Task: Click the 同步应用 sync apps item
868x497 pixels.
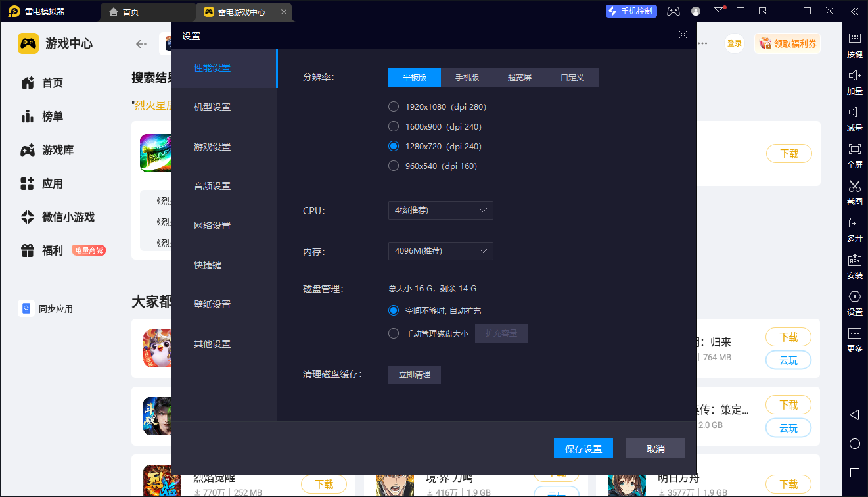Action: tap(46, 308)
